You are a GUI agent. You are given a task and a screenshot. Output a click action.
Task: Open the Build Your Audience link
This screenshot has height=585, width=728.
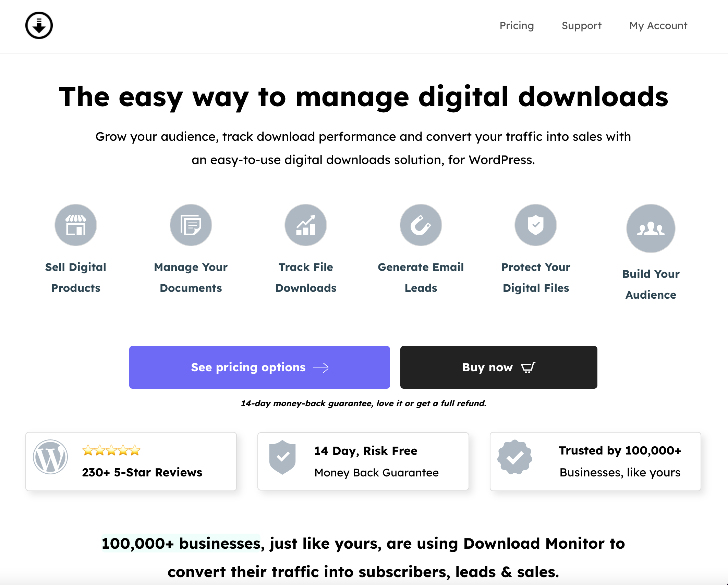point(651,284)
